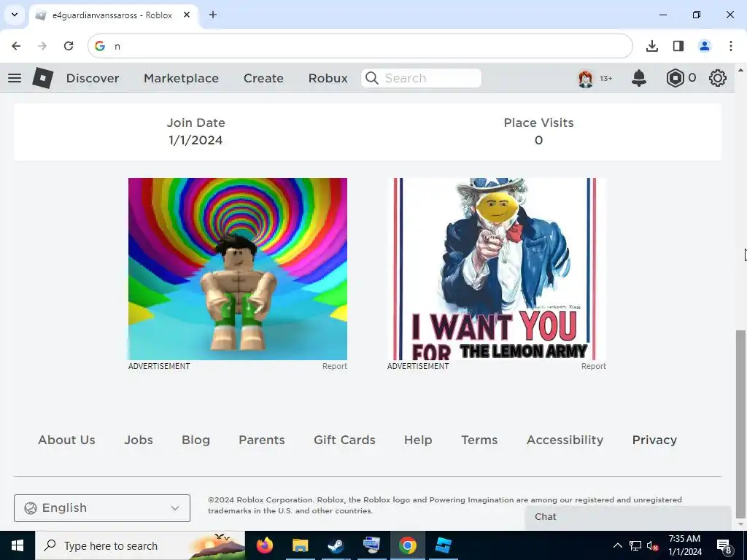Open the Jobs footer link
Image resolution: width=747 pixels, height=560 pixels.
point(139,440)
